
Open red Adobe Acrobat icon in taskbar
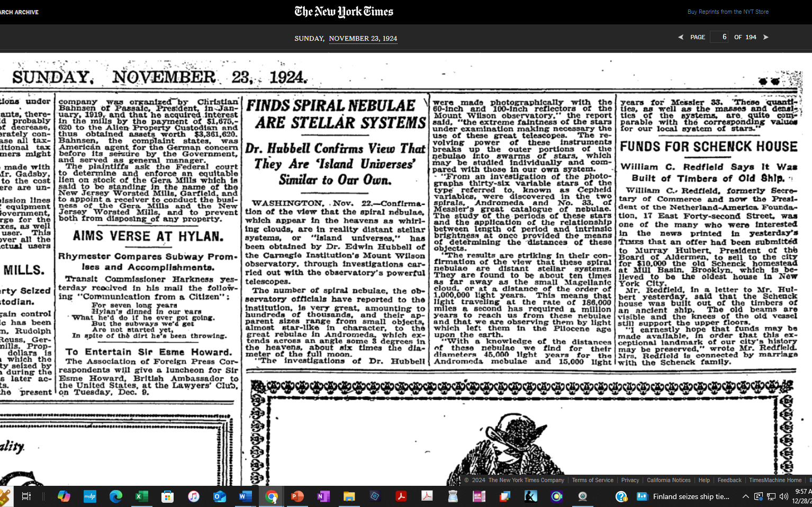click(401, 496)
